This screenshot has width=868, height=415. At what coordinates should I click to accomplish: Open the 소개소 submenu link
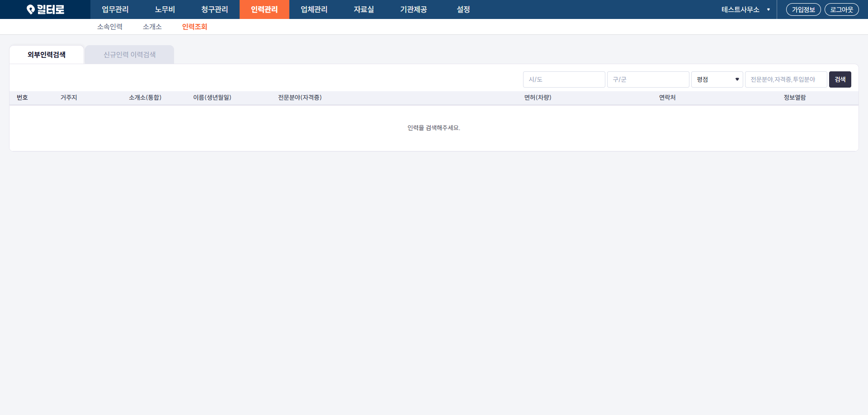152,27
